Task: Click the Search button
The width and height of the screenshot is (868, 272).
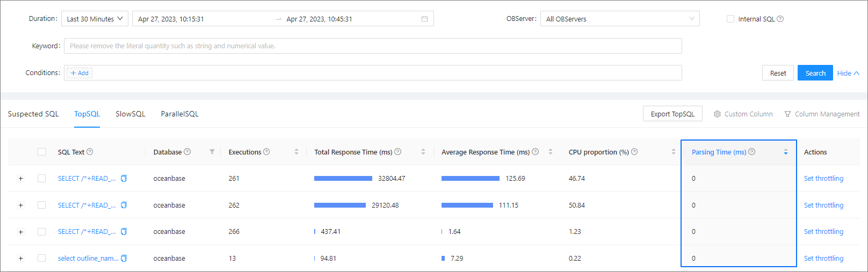Action: [x=815, y=73]
